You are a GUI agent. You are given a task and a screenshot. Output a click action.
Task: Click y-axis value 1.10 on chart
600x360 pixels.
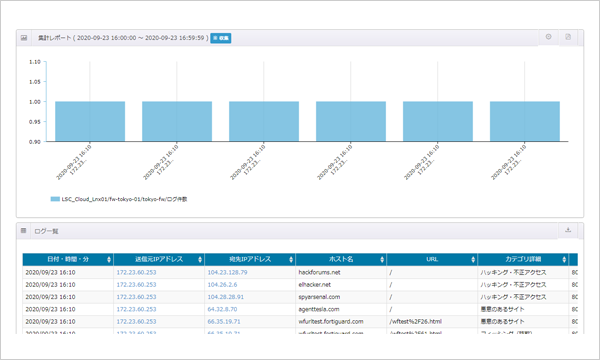35,62
